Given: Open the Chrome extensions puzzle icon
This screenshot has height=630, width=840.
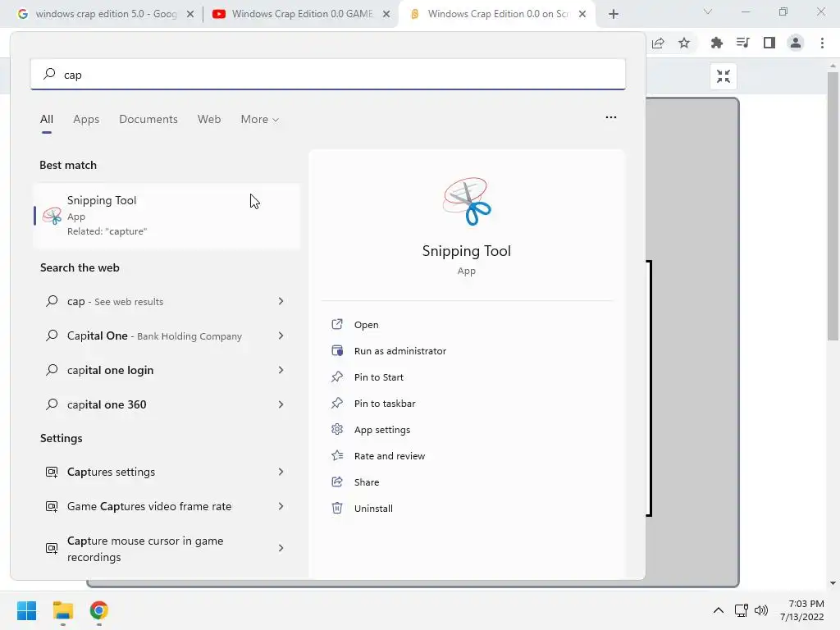Looking at the screenshot, I should pyautogui.click(x=717, y=43).
